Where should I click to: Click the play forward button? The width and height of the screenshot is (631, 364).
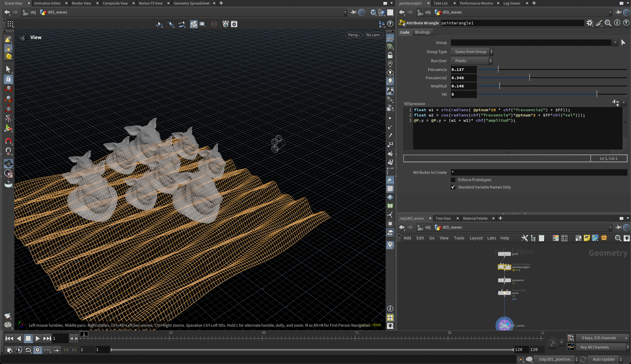tap(37, 338)
